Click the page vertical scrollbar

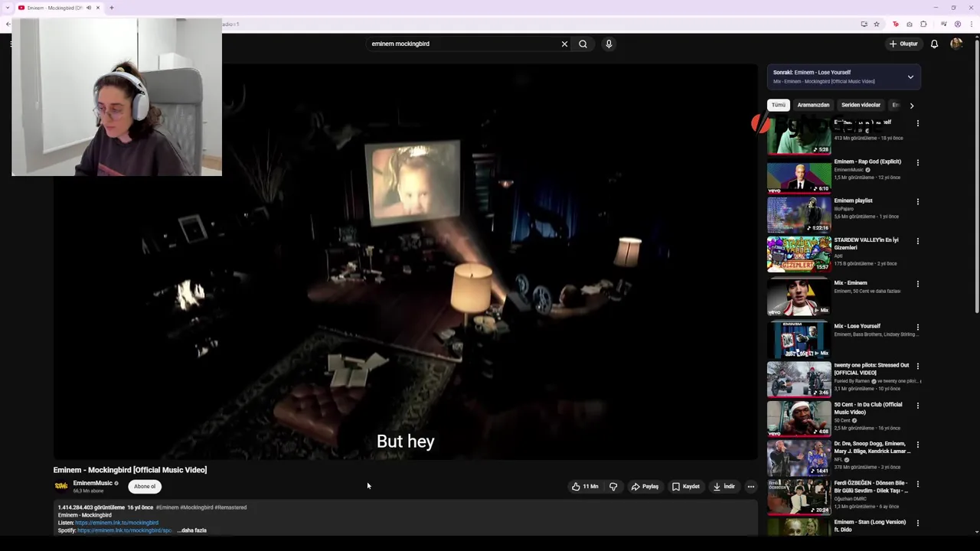(976, 176)
